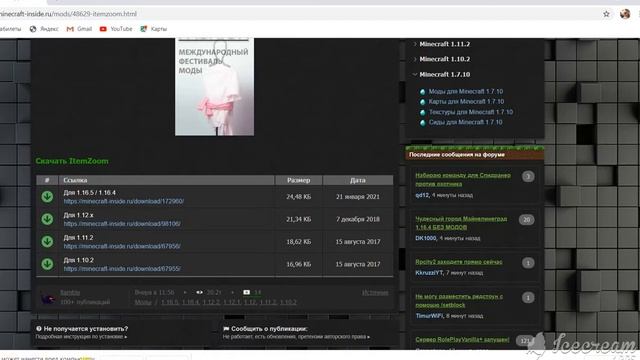
Task: Open Карты для Minecraft 1.7.10 link
Action: tap(466, 102)
